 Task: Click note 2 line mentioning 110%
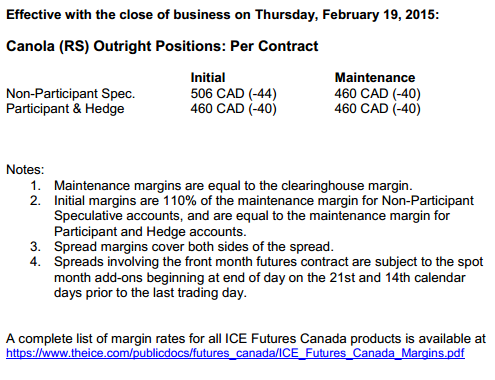(x=264, y=201)
